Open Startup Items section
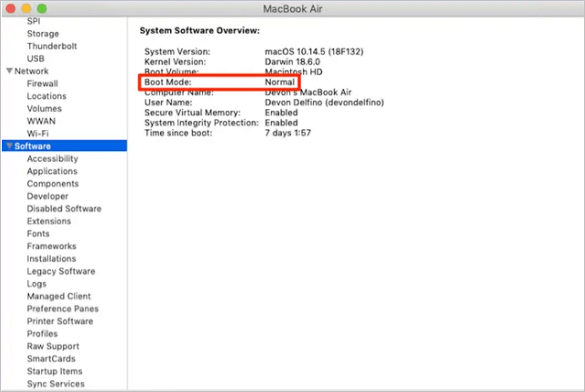The height and width of the screenshot is (392, 585). pos(54,371)
